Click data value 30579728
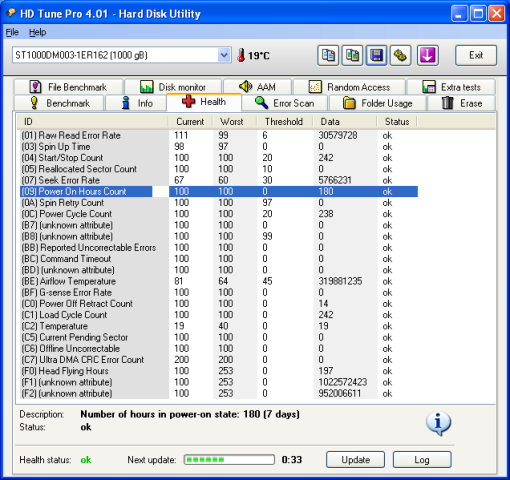Screen dimensions: 510x480 coord(338,135)
